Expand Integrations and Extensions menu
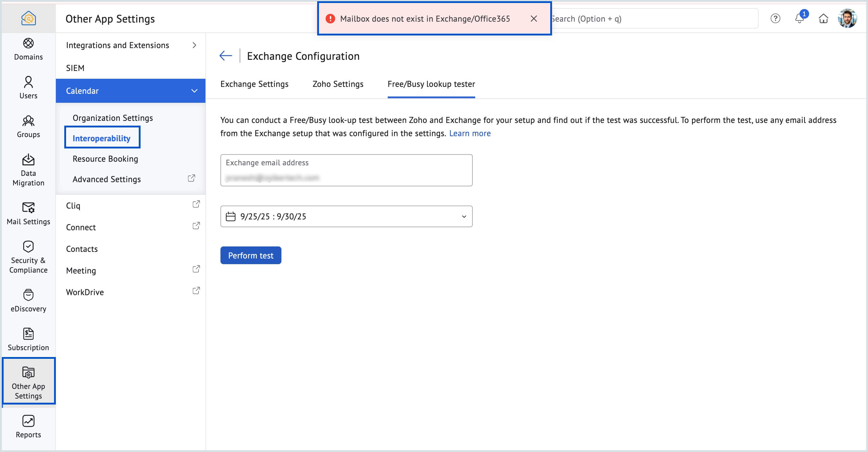Viewport: 868px width, 452px height. (130, 45)
